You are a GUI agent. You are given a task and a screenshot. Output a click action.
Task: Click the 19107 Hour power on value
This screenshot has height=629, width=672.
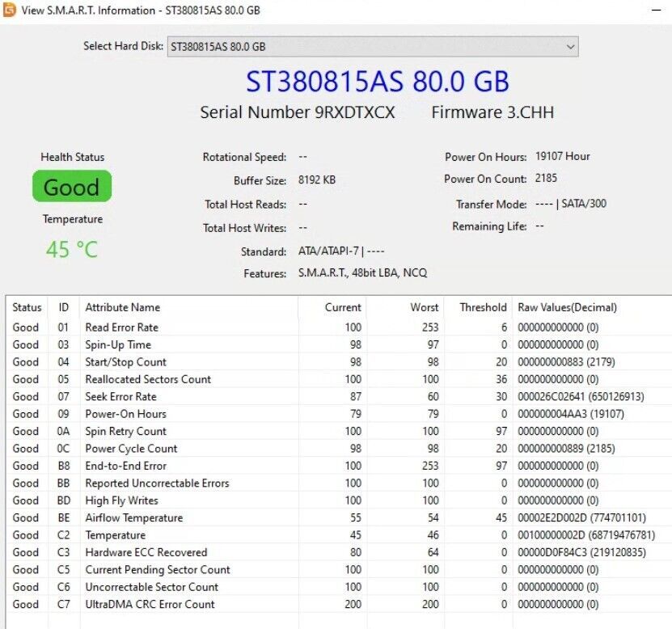562,156
